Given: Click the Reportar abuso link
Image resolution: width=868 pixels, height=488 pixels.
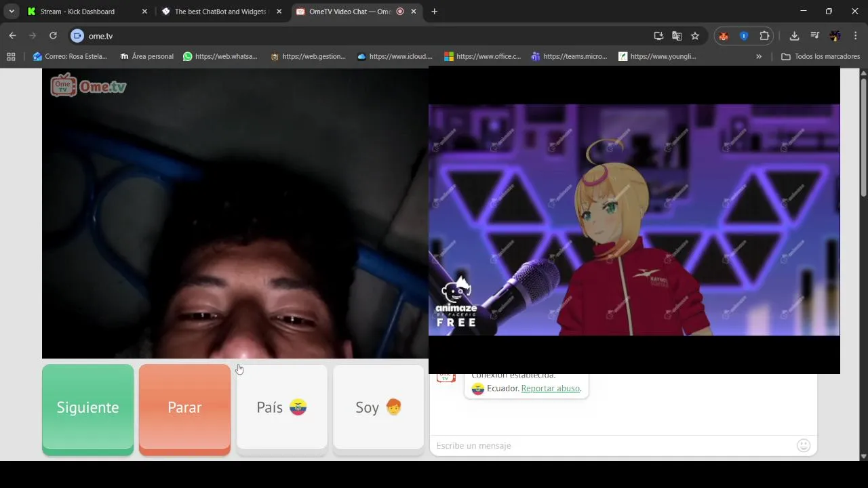Looking at the screenshot, I should pyautogui.click(x=550, y=388).
